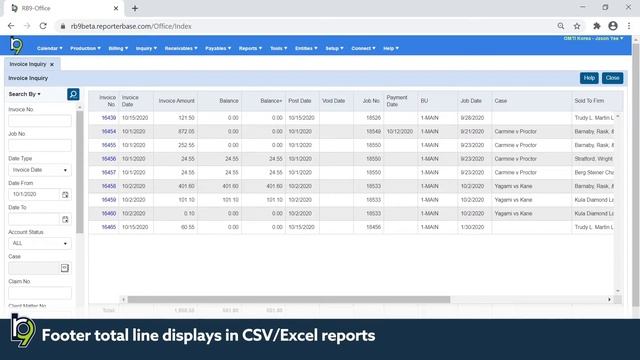Screen dimensions: 640x360
Task: Open the Date To calendar picker
Action: 65,219
